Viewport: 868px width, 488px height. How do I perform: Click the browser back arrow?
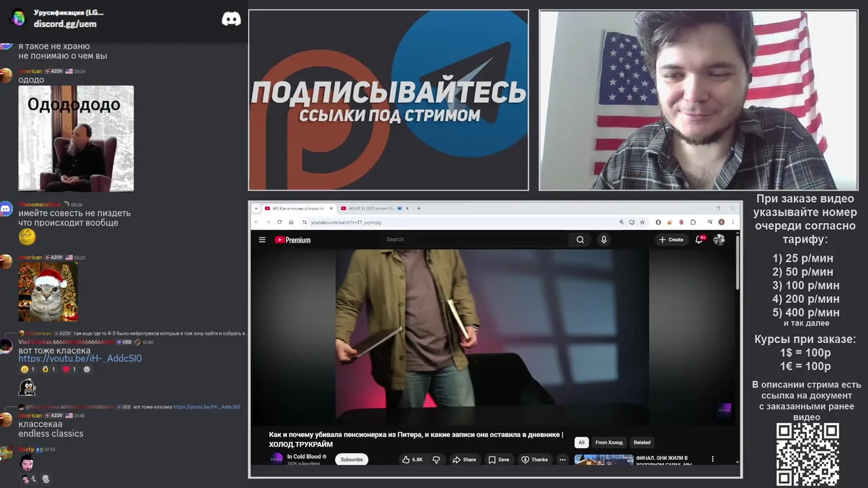pyautogui.click(x=257, y=222)
